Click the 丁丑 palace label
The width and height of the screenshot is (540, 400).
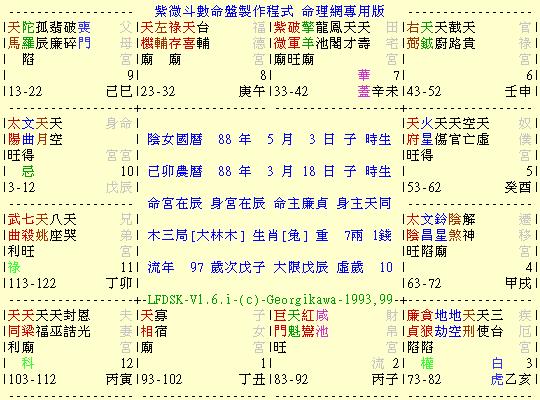(252, 379)
